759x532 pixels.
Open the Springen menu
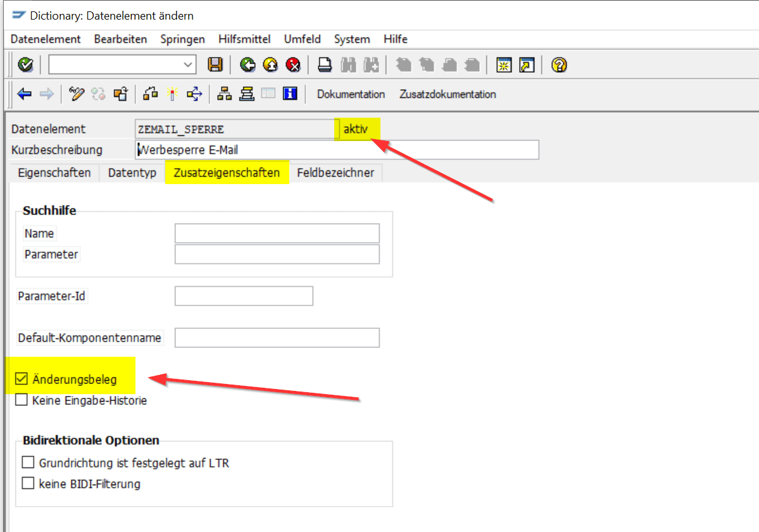tap(182, 39)
